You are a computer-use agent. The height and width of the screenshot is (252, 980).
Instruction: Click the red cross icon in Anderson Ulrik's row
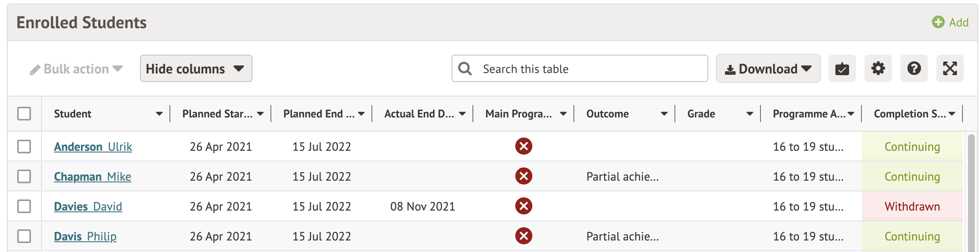coord(523,146)
